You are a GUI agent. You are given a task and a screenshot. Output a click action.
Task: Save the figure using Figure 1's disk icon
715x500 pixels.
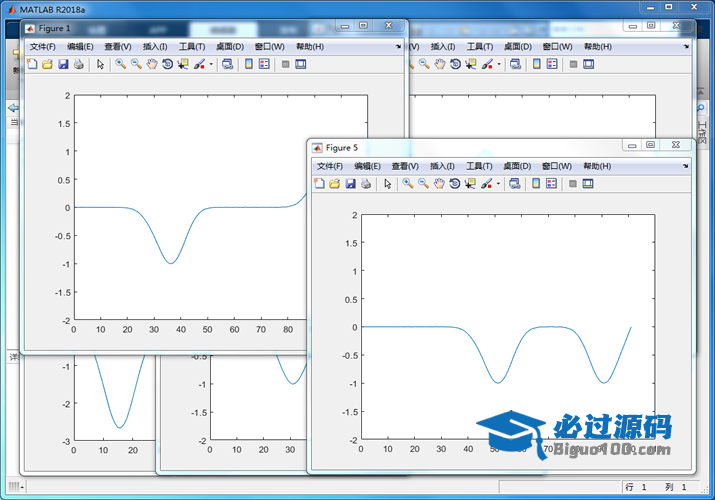click(x=63, y=64)
